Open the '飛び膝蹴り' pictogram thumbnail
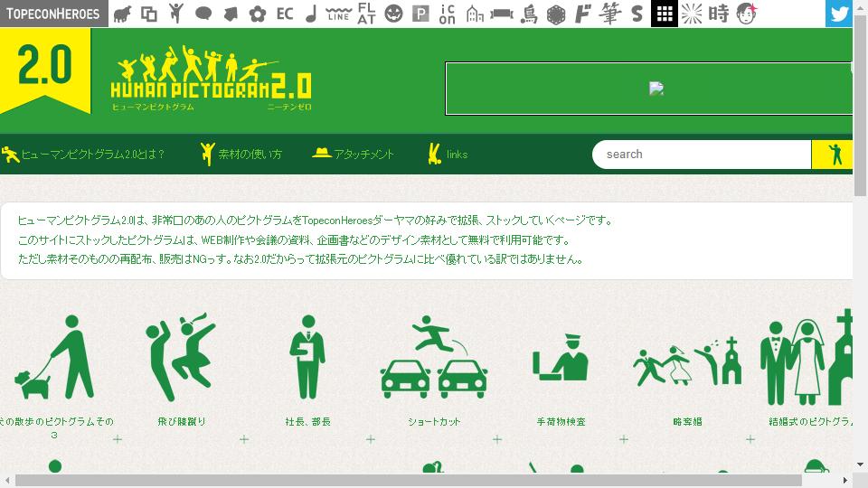The width and height of the screenshot is (868, 488). coord(181,357)
